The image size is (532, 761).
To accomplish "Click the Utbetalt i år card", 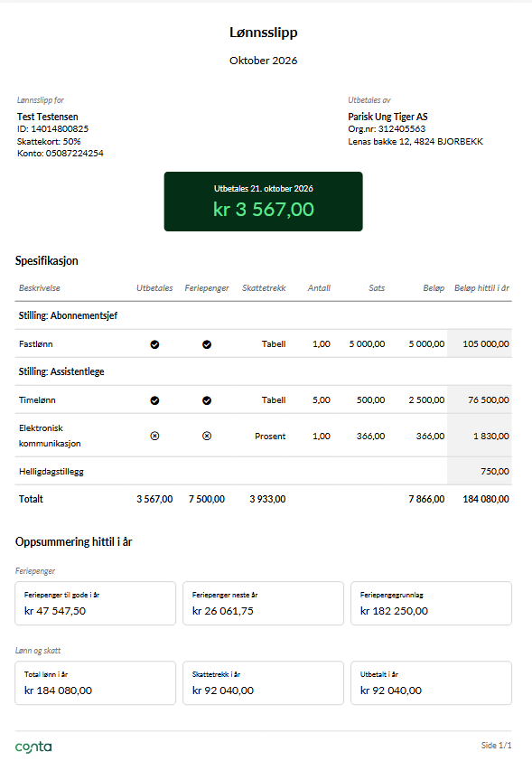I will (431, 683).
